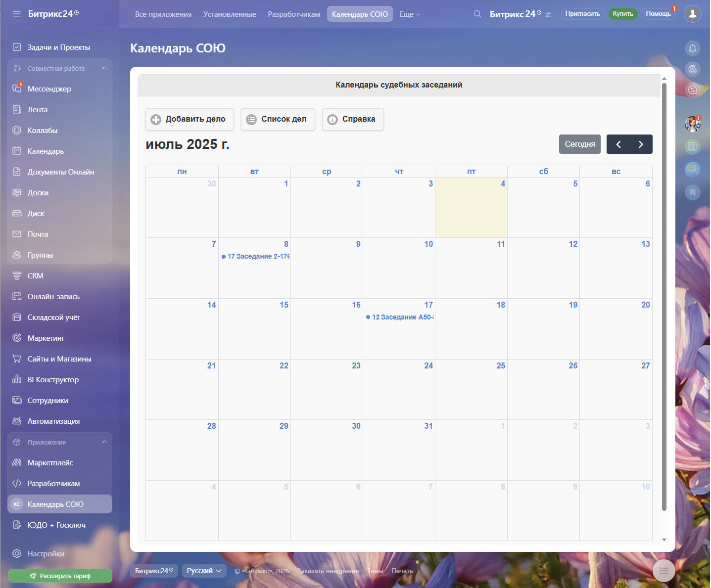Viewport: 711px width, 588px height.
Task: Go to the next month arrow
Action: pos(641,144)
